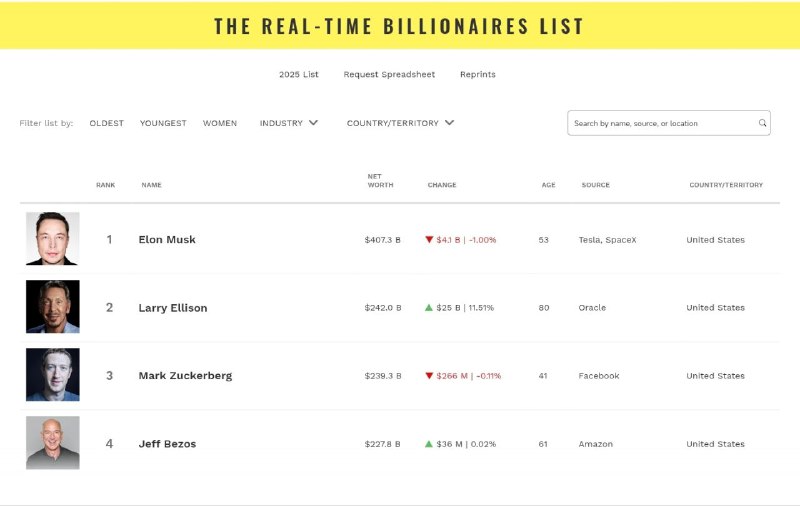Image resolution: width=800 pixels, height=506 pixels.
Task: Open Elon Musk's profile photo
Action: [x=53, y=239]
